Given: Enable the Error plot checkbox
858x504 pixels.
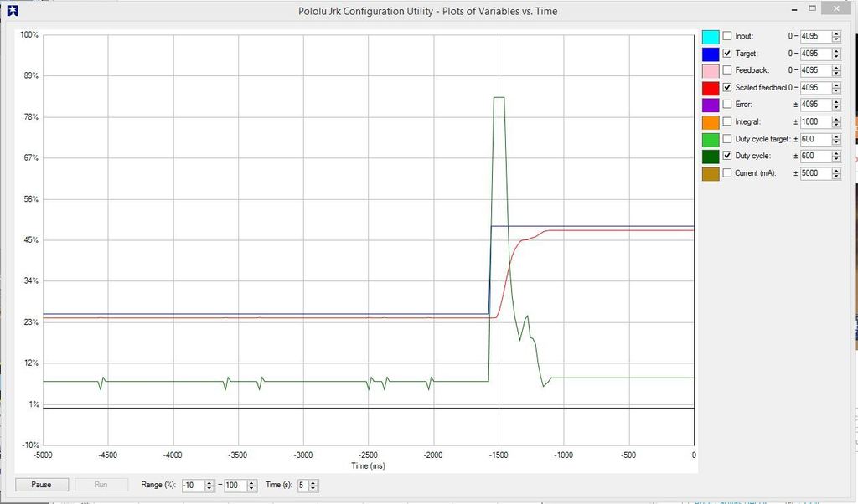Looking at the screenshot, I should click(x=727, y=104).
